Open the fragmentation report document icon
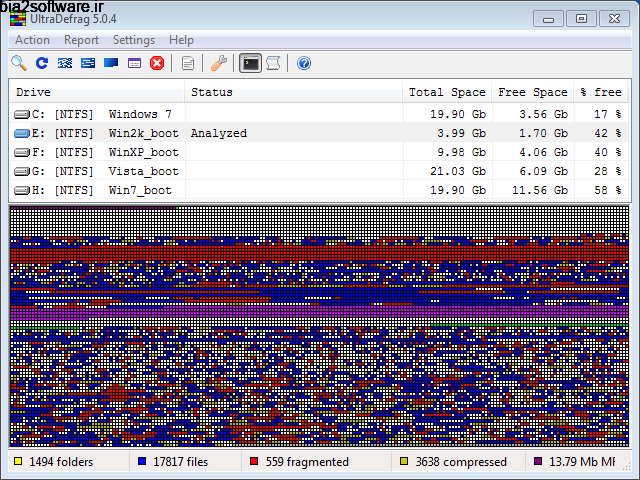Image resolution: width=640 pixels, height=480 pixels. click(188, 63)
